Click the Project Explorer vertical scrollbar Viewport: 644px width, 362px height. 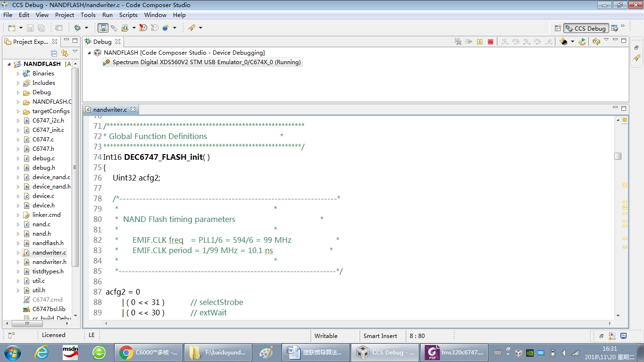[x=75, y=167]
